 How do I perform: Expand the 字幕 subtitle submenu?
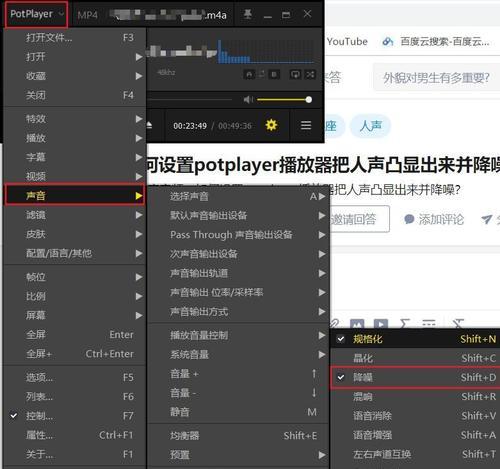[x=75, y=157]
